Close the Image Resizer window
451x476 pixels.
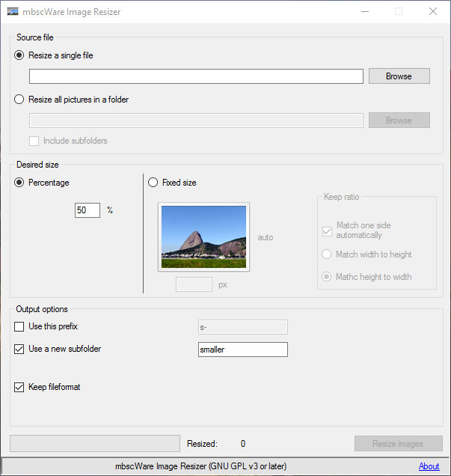click(433, 11)
